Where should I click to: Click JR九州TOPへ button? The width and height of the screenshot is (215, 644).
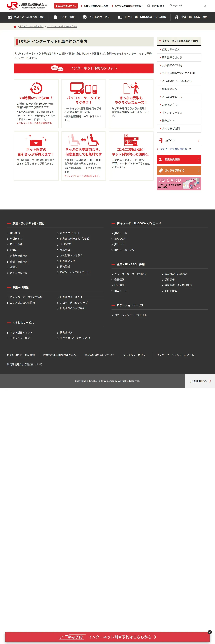click(200, 381)
